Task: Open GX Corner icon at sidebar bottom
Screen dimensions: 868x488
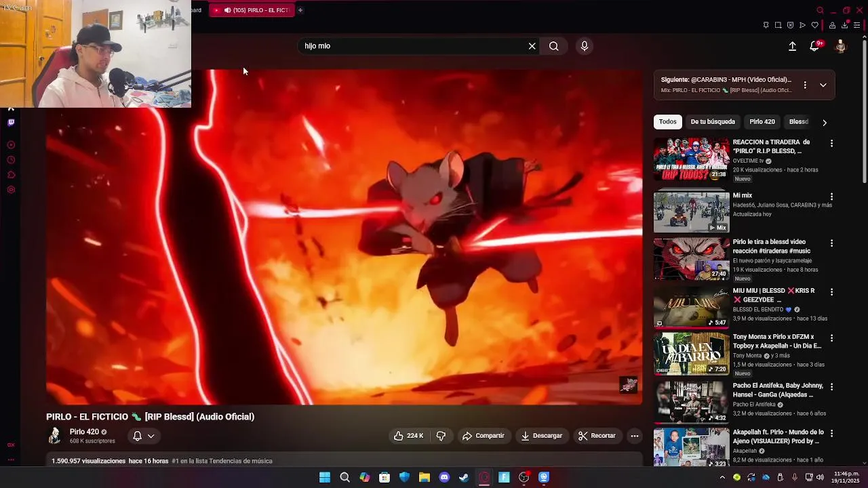Action: coord(11,445)
